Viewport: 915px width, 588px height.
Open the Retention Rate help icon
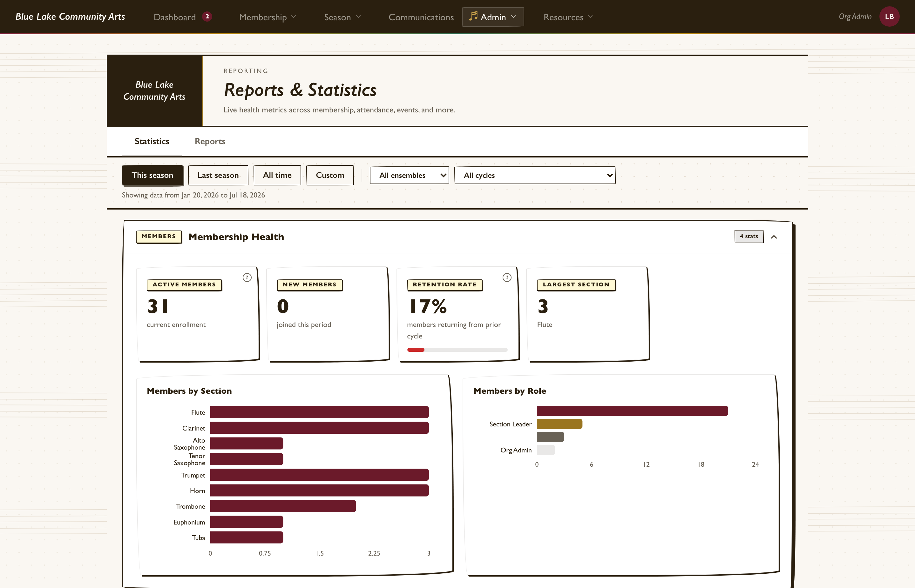point(507,277)
